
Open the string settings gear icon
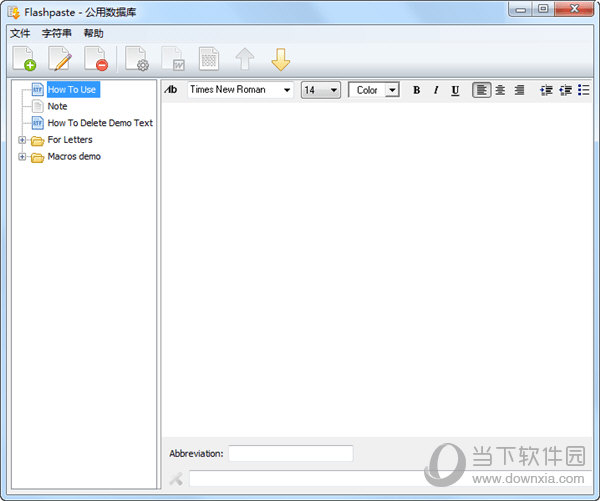pyautogui.click(x=137, y=59)
